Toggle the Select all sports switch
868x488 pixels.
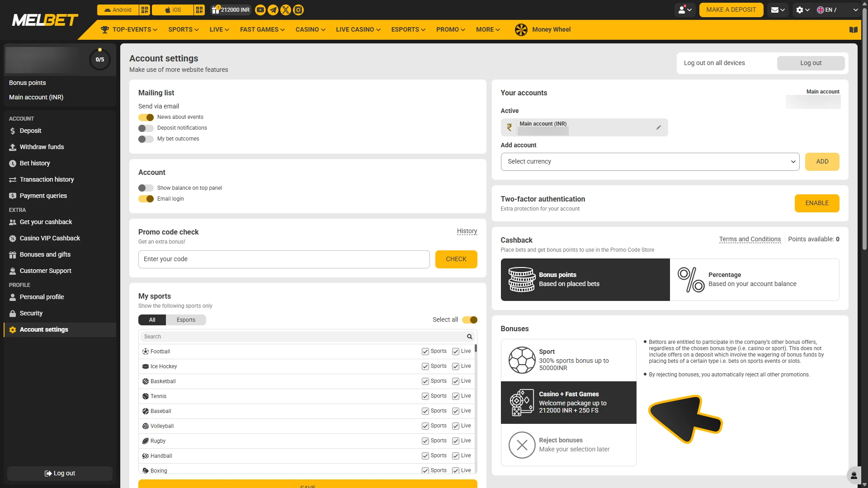[470, 320]
